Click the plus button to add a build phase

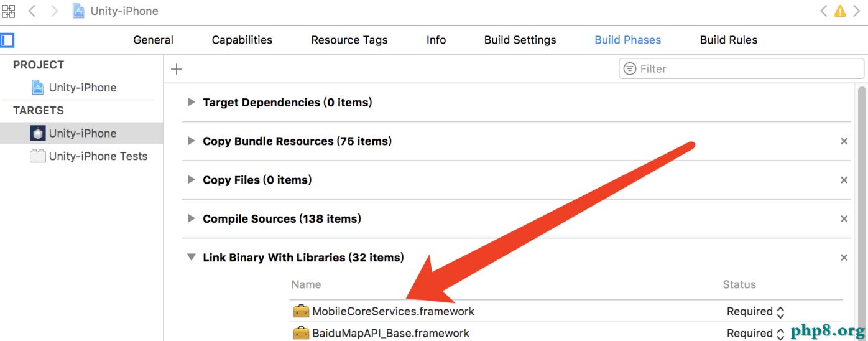tap(177, 69)
